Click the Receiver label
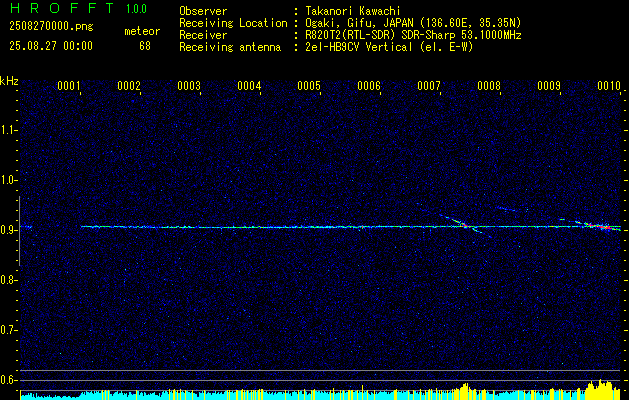This screenshot has height=400, width=629. point(203,35)
